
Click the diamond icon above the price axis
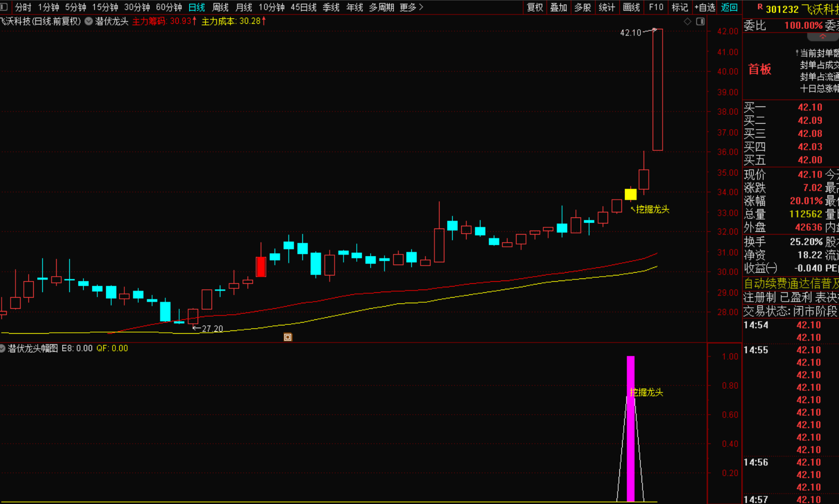[x=688, y=22]
